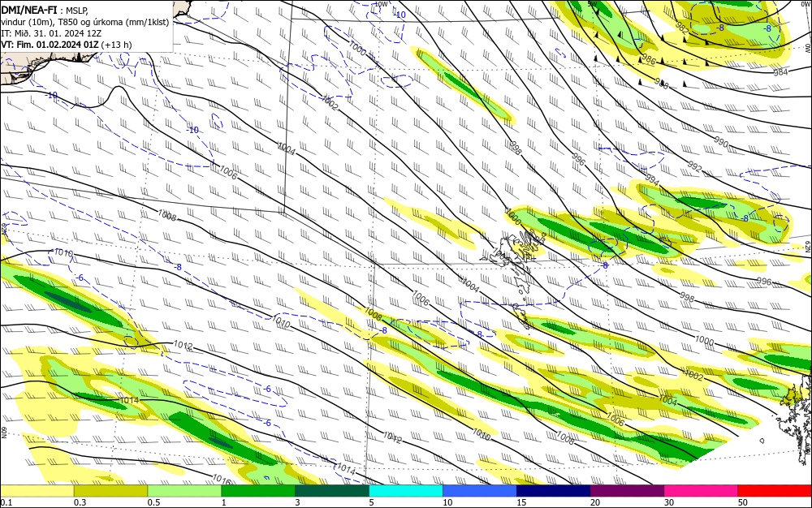
Task: Click the red 50+ legend swatch
Action: pyautogui.click(x=775, y=491)
